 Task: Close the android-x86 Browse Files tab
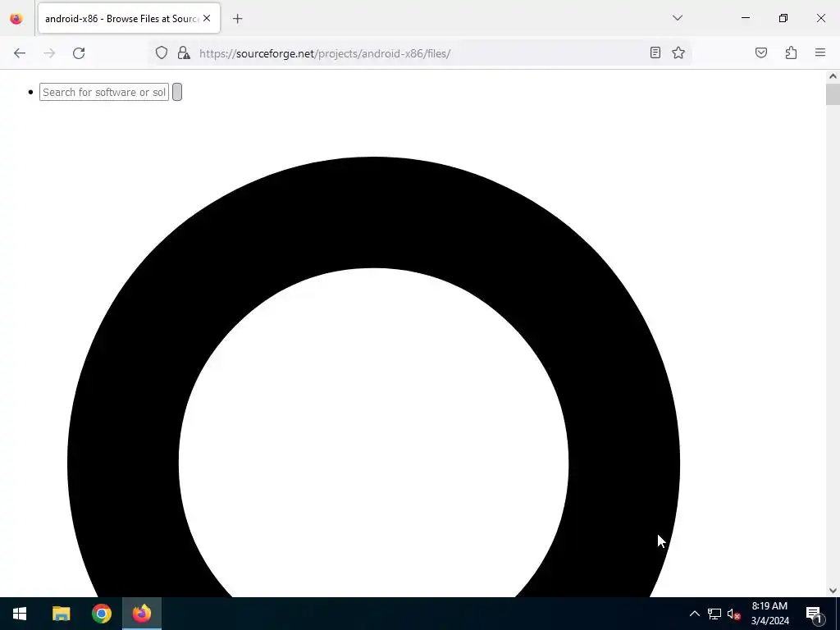207,18
